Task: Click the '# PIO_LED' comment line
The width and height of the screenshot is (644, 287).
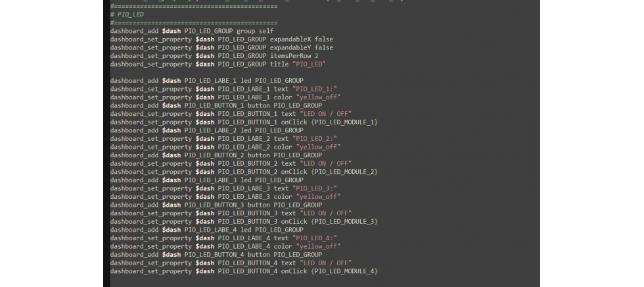Action: 127,14
